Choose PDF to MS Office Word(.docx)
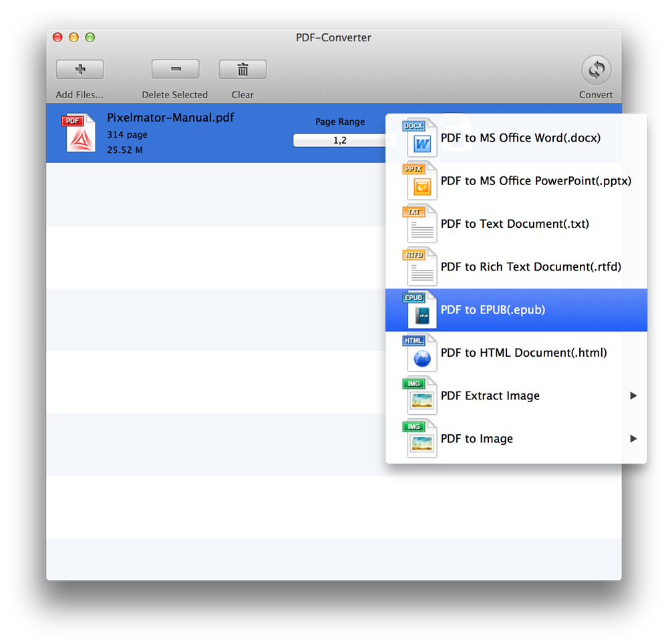The height and width of the screenshot is (644, 668). (520, 138)
